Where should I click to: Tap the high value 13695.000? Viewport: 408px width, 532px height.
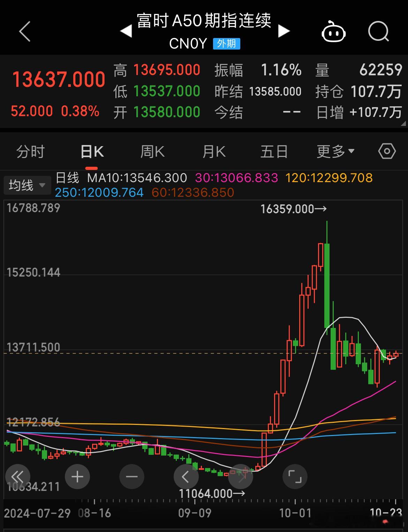(167, 70)
